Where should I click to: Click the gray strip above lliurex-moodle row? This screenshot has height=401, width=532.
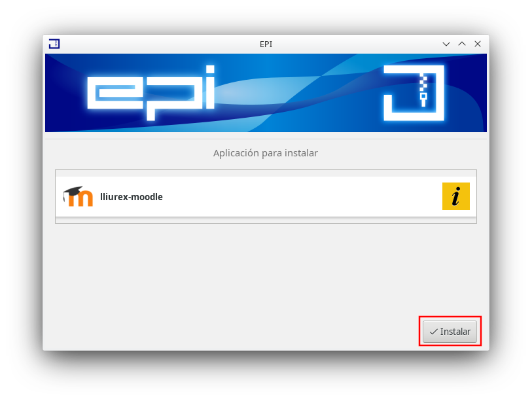click(266, 173)
